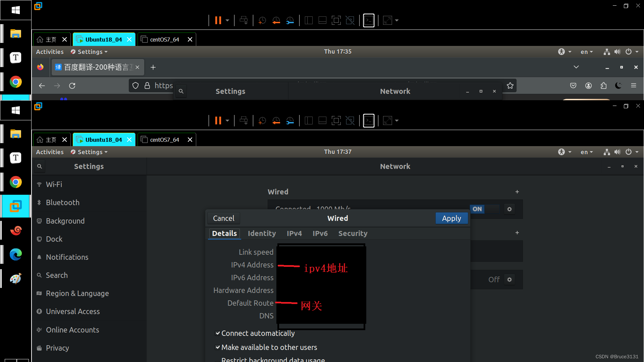
Task: Open Activities menu in Ubuntu top bar
Action: pos(50,152)
